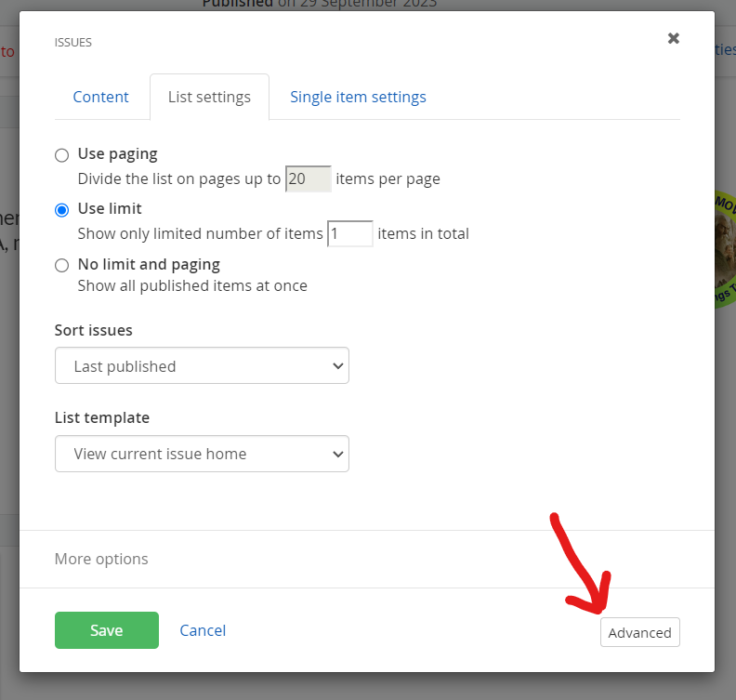Choose No limit and paging option
The width and height of the screenshot is (736, 700).
[62, 265]
